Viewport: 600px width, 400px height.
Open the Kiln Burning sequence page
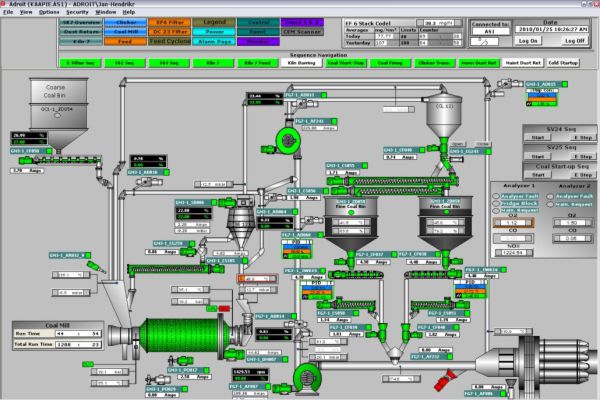[301, 62]
